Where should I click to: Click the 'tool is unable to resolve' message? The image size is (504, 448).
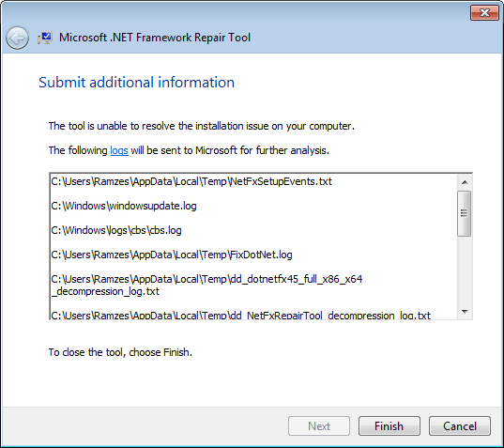pos(202,126)
